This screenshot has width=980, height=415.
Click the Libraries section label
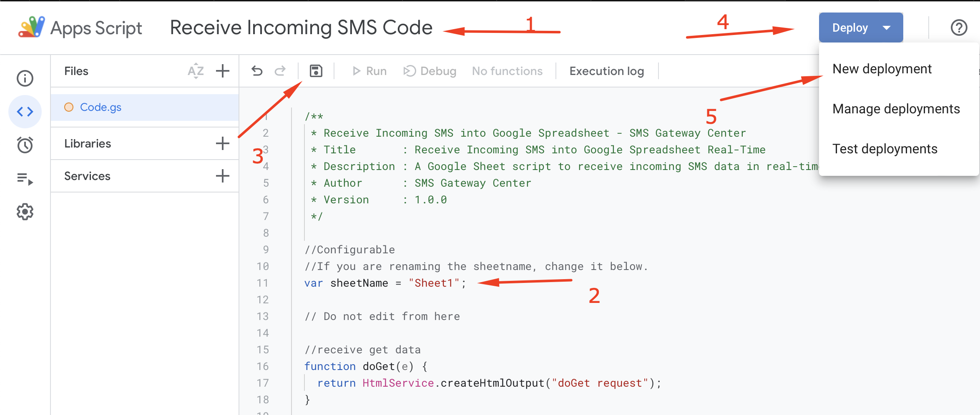88,143
